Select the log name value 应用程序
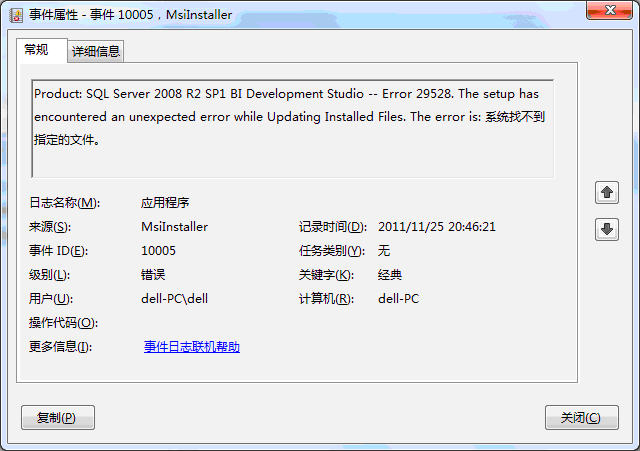Viewport: 640px width, 451px height. coord(165,202)
